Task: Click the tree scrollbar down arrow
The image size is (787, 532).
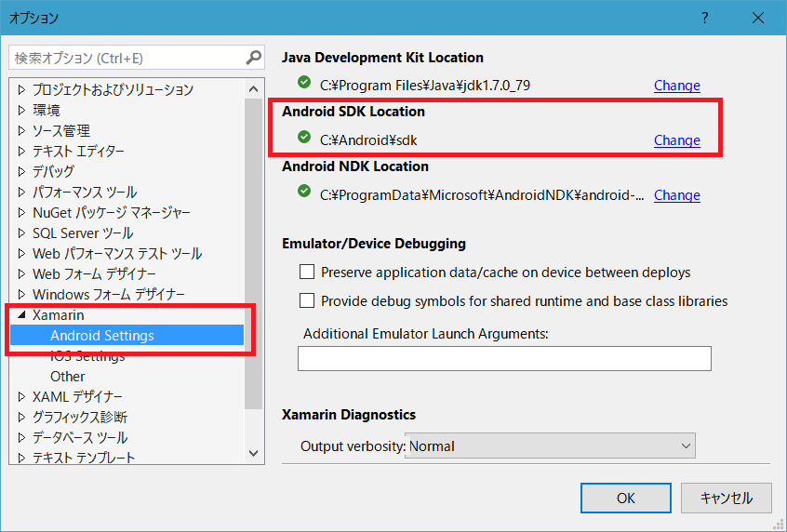Action: tap(253, 453)
